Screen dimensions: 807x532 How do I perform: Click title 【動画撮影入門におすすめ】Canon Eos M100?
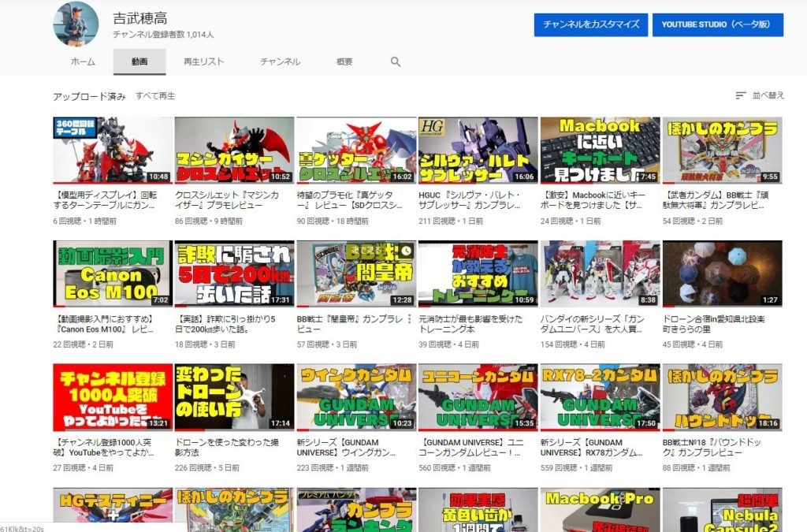point(104,324)
